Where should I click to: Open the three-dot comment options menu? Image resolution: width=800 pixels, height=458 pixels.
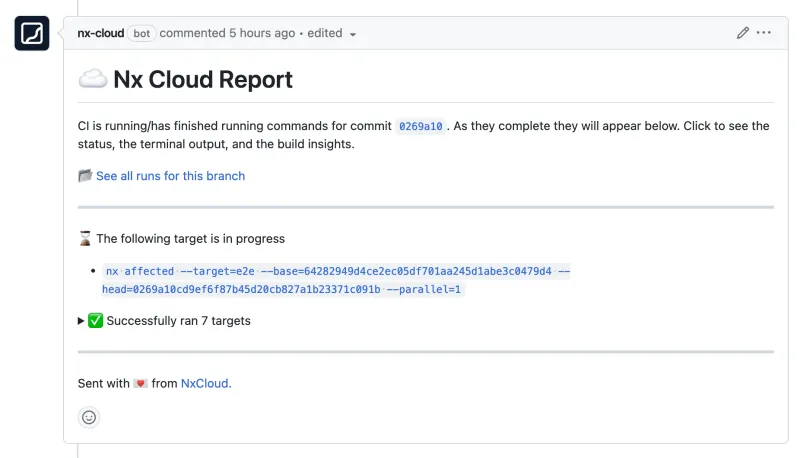764,33
